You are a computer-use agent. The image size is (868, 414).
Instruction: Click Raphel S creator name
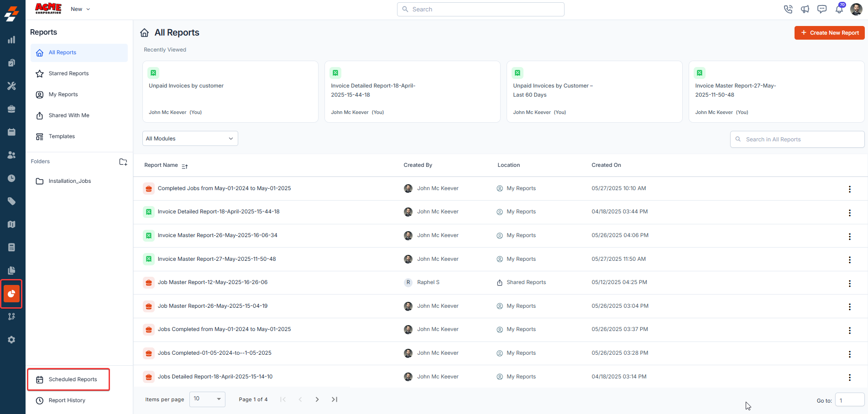pos(428,282)
